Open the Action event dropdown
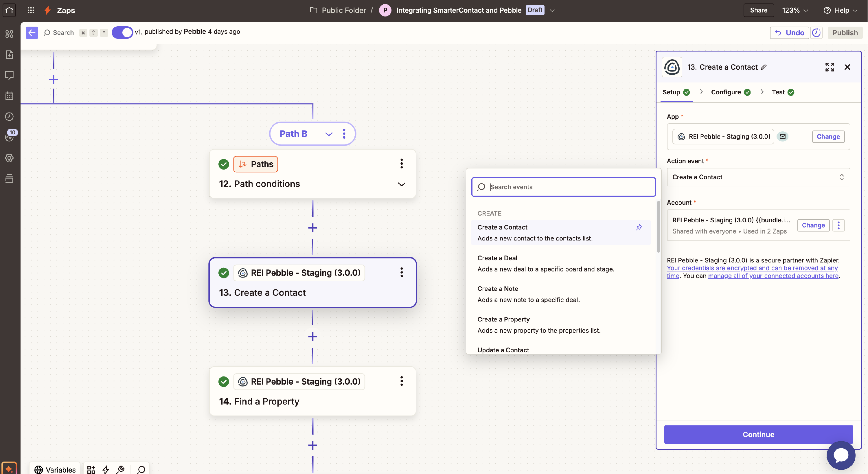Viewport: 868px width, 474px height. (758, 177)
